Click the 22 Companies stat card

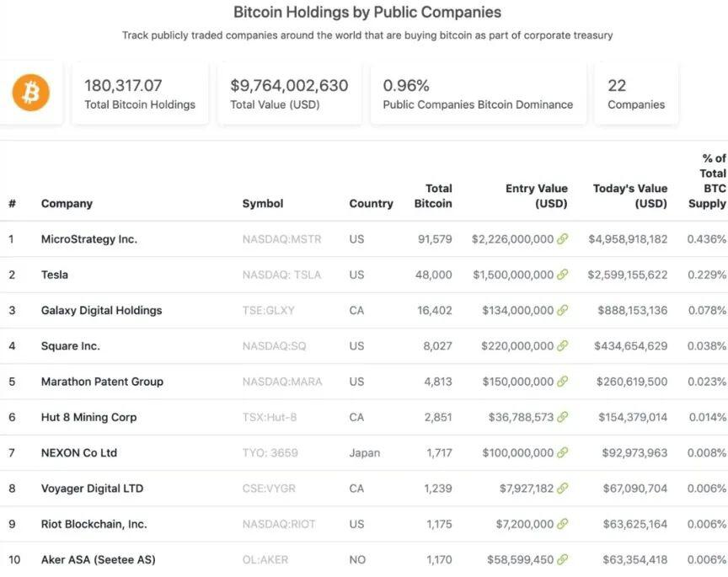coord(636,93)
